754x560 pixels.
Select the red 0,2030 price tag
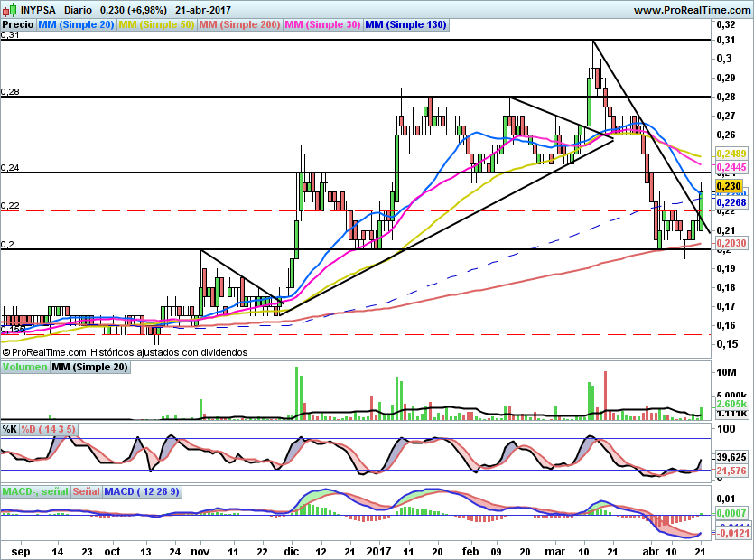[x=729, y=243]
